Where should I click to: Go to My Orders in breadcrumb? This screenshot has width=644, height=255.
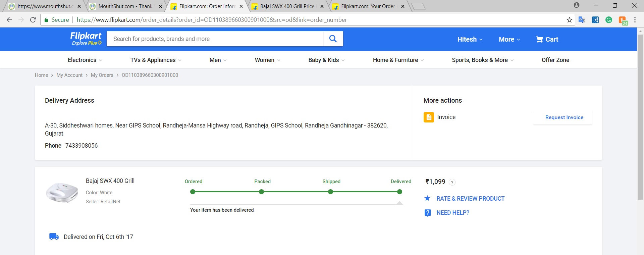pyautogui.click(x=102, y=75)
